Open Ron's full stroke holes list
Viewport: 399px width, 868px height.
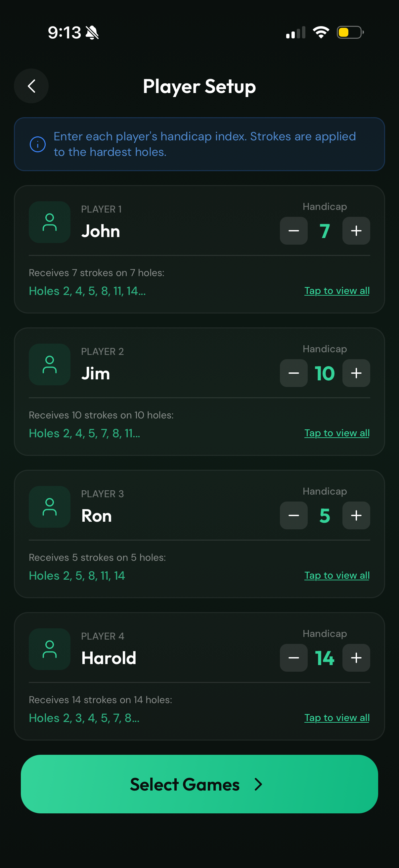point(337,575)
